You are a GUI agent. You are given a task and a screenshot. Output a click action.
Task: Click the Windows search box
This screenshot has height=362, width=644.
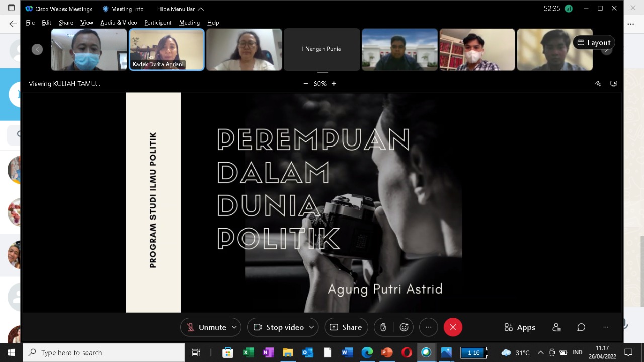[104, 353]
